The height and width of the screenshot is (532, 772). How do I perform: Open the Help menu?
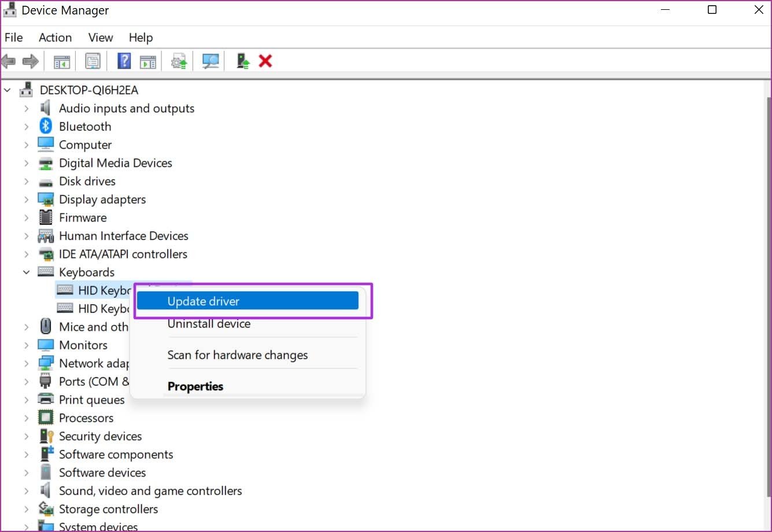[x=141, y=38]
